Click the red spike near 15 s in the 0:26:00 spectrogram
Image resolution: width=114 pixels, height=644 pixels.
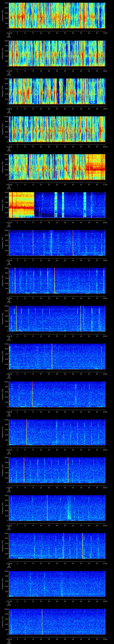(33, 394)
